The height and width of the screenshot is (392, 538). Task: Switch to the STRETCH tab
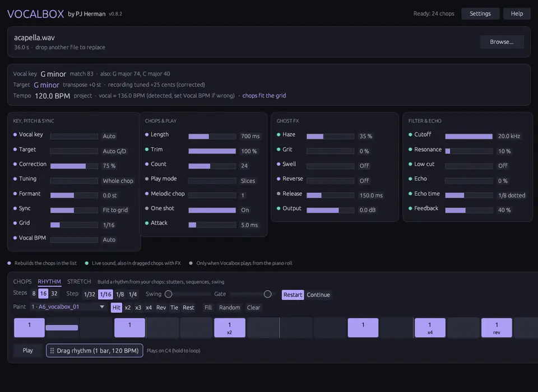point(79,282)
